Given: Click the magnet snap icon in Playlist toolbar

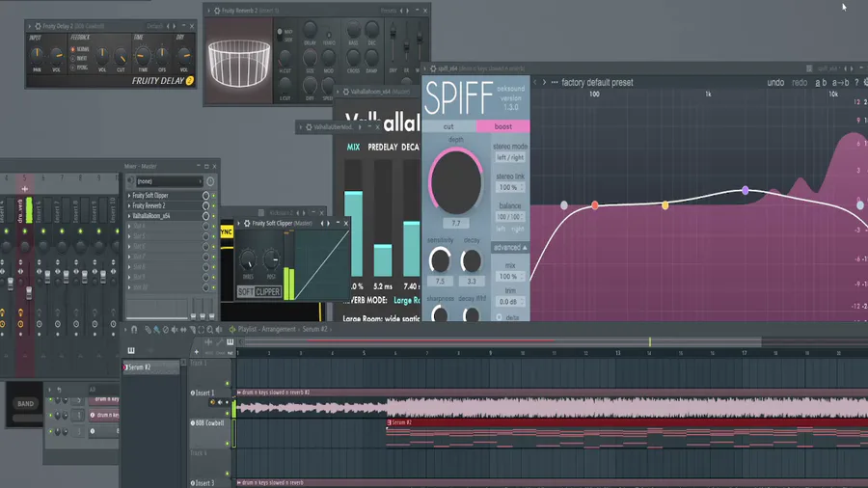Looking at the screenshot, I should point(134,329).
